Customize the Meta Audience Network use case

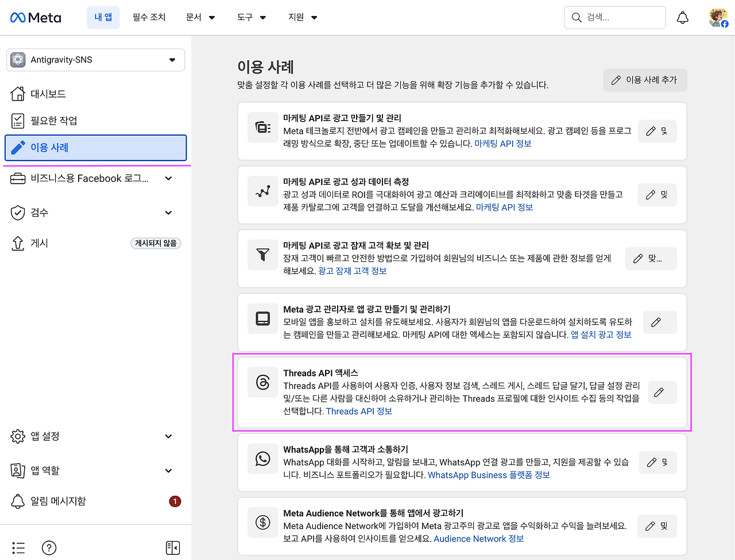point(657,526)
